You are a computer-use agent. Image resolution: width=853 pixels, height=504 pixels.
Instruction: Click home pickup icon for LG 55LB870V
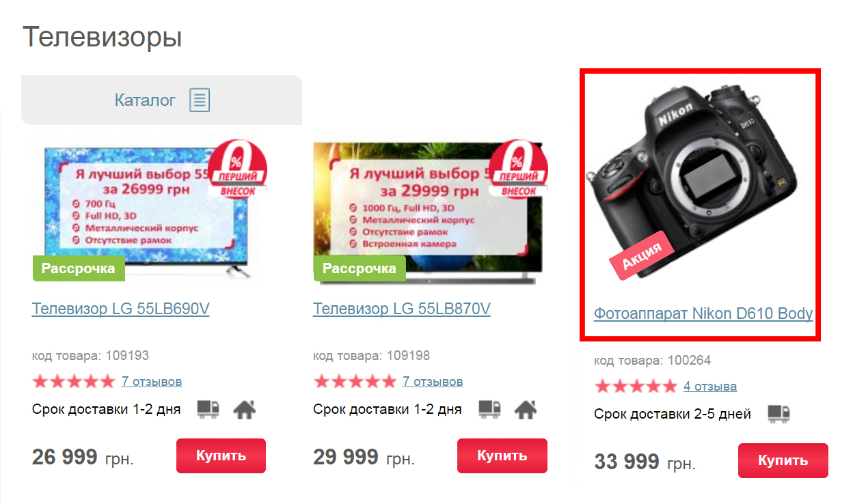[525, 409]
